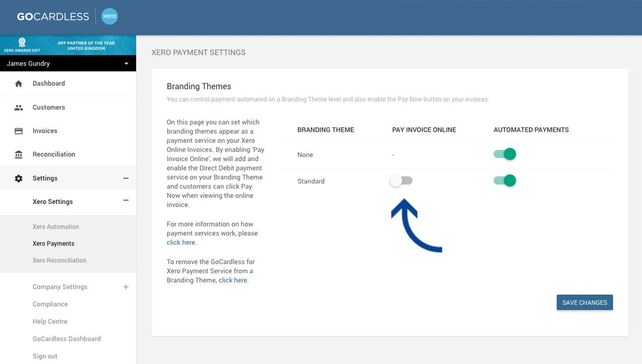This screenshot has height=364, width=642.
Task: Select the None branding theme row label
Action: coord(305,155)
